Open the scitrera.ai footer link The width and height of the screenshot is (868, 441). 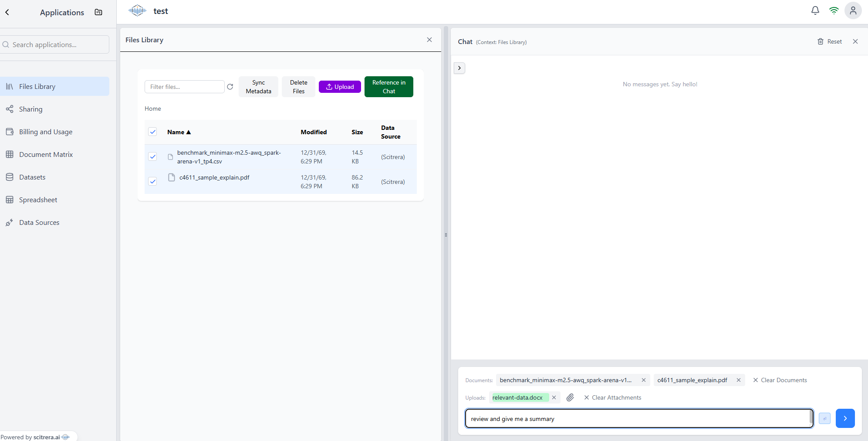click(x=47, y=437)
